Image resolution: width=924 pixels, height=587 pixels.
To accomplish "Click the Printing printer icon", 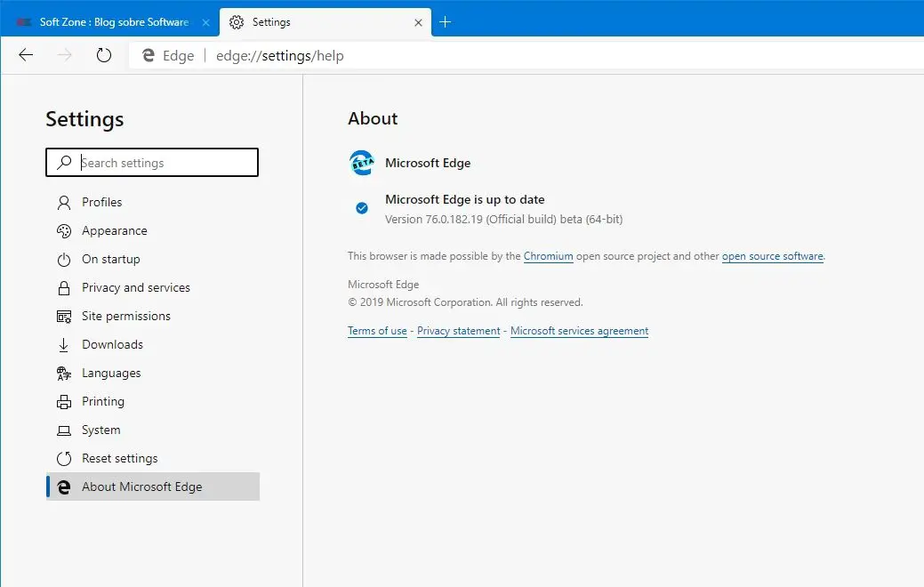I will click(64, 402).
